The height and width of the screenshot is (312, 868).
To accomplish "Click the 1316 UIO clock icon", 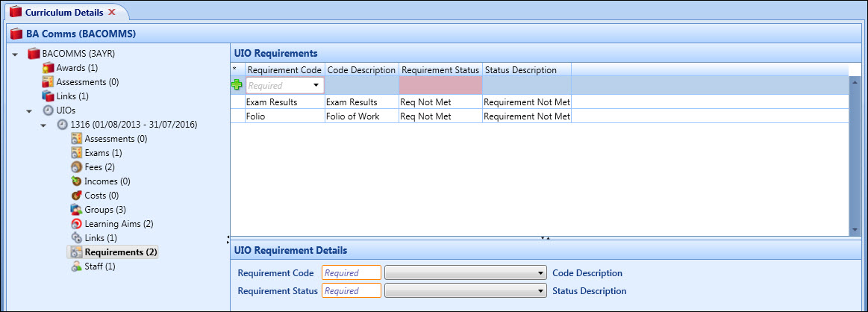I will [x=63, y=125].
